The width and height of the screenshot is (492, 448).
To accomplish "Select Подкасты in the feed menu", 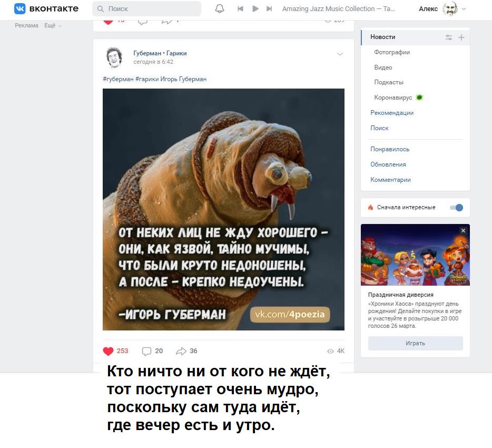I will click(x=389, y=82).
